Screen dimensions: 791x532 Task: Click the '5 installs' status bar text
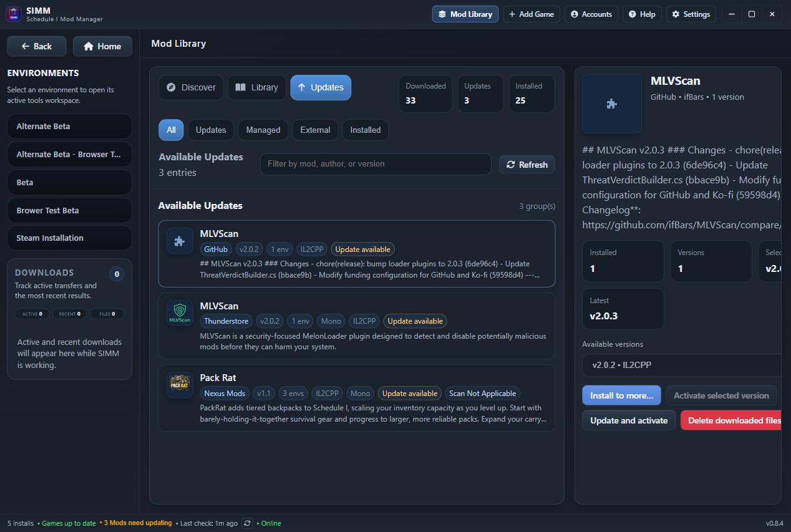[21, 523]
